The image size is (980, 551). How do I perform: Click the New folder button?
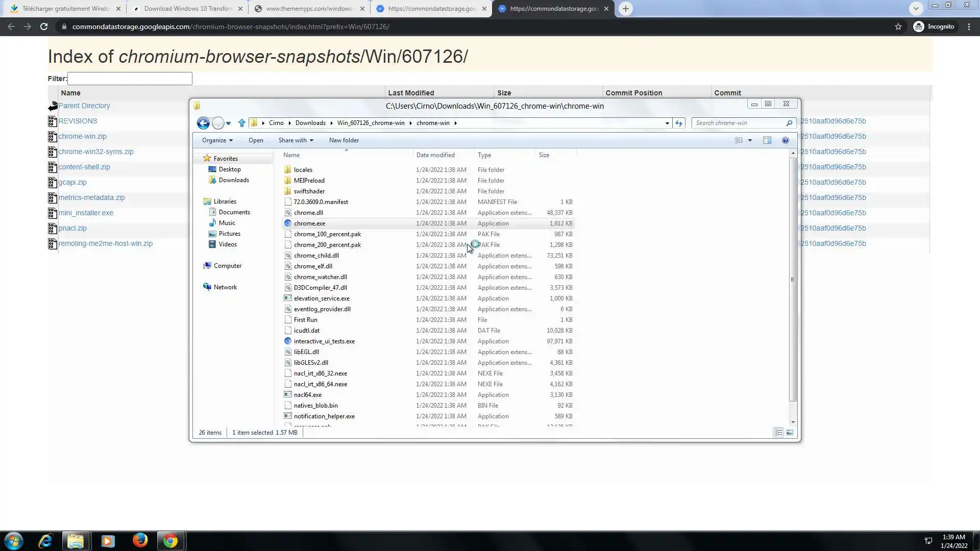pyautogui.click(x=344, y=140)
